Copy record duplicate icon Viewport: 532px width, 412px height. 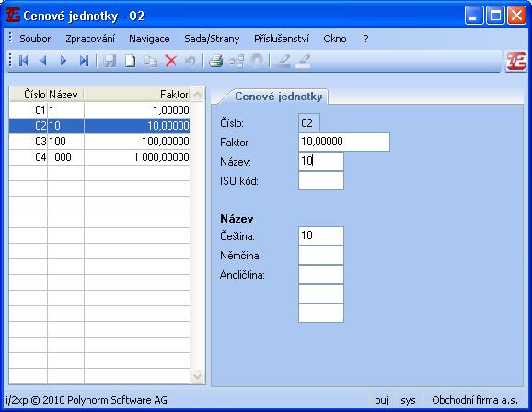pyautogui.click(x=150, y=62)
